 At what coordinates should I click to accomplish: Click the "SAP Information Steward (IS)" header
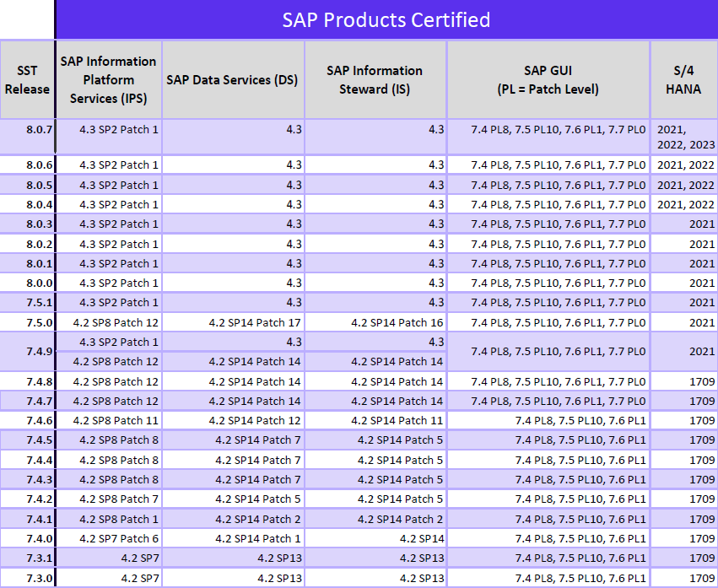(375, 79)
